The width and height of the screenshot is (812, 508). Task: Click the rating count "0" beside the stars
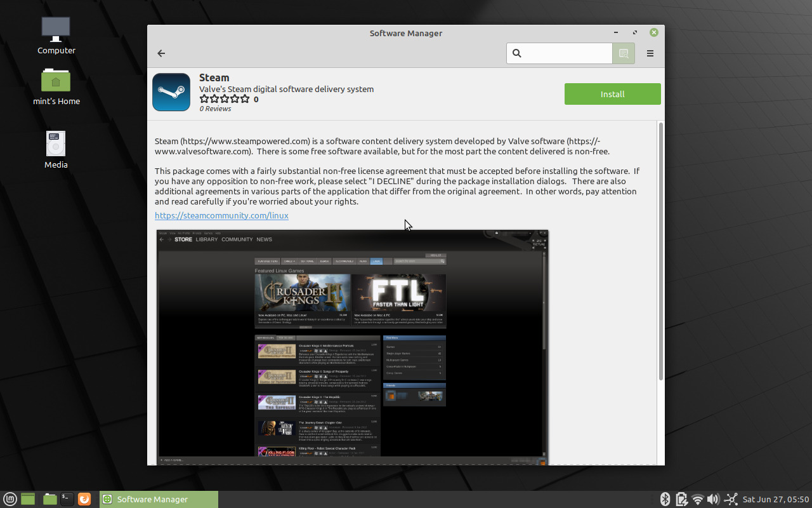(x=256, y=99)
